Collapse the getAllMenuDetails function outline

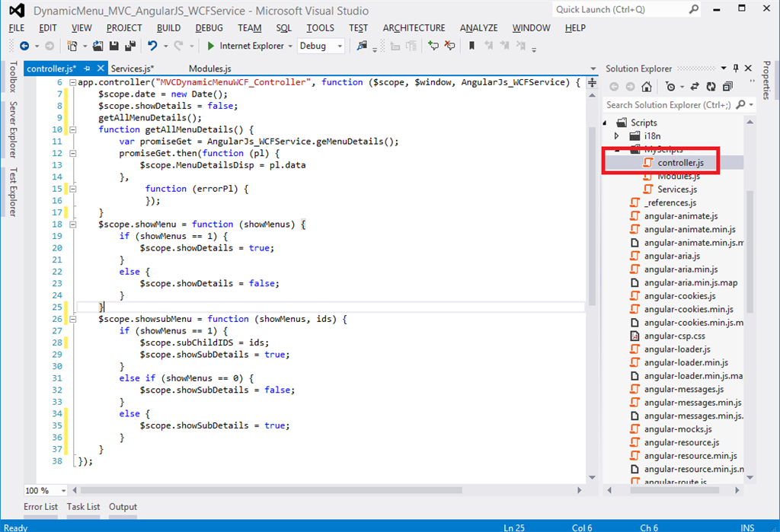coord(72,129)
